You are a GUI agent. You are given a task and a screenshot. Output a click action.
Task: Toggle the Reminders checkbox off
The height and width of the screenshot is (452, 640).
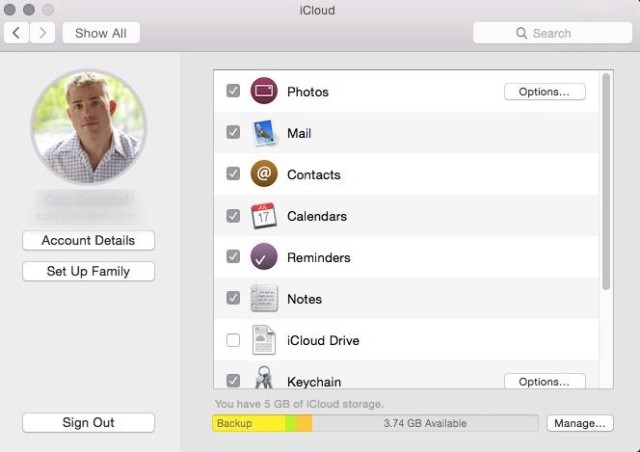[233, 257]
